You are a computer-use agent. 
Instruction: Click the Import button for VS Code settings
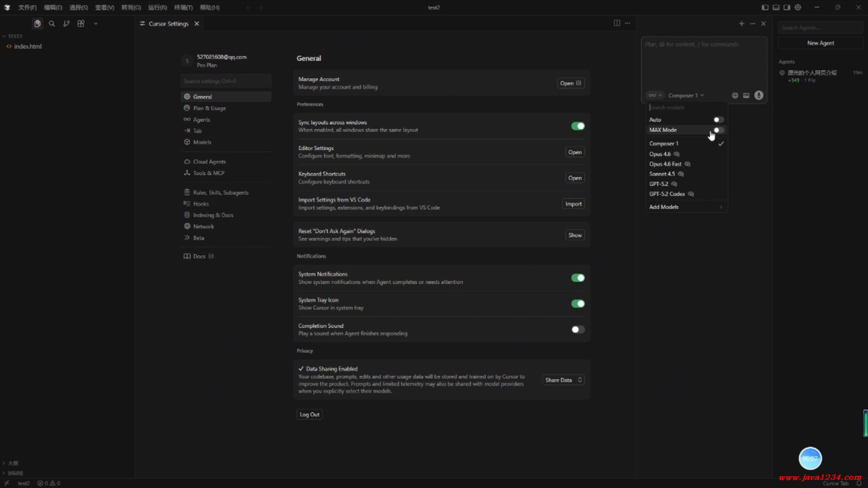[x=573, y=204]
